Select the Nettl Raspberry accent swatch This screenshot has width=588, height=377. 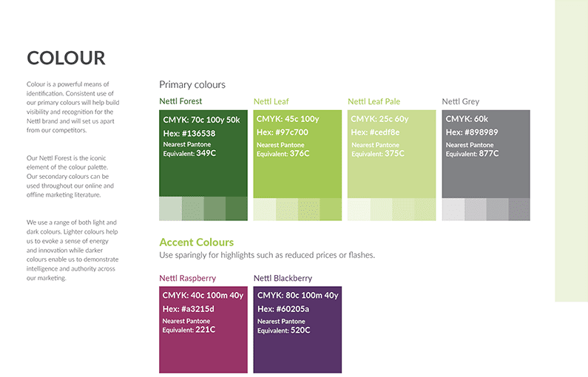(203, 330)
